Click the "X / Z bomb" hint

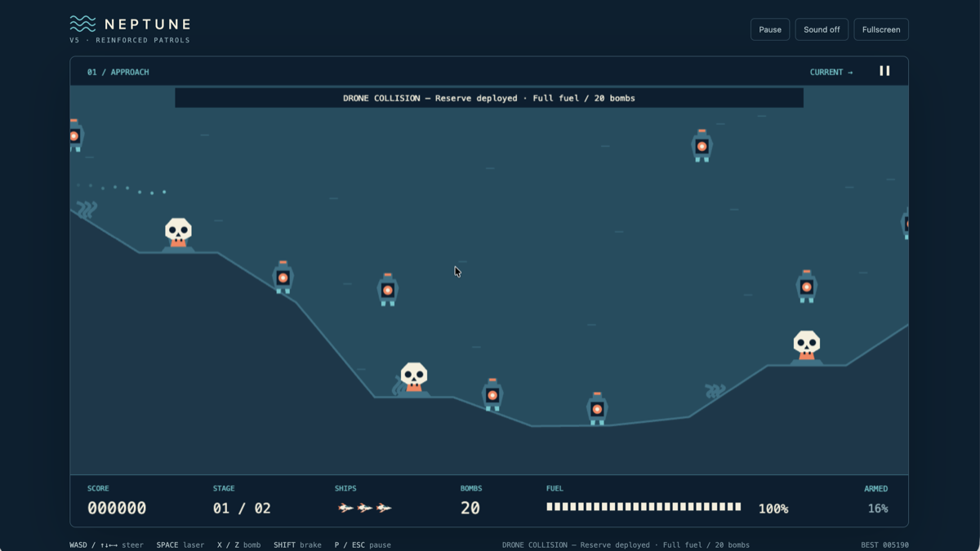(x=239, y=544)
